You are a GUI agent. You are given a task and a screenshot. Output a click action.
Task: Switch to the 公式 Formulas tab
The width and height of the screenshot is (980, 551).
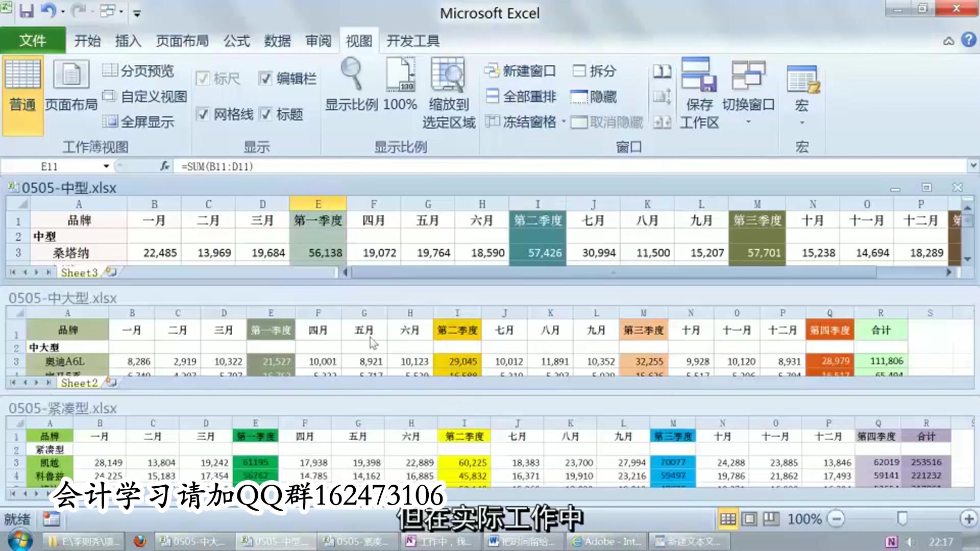pyautogui.click(x=237, y=41)
